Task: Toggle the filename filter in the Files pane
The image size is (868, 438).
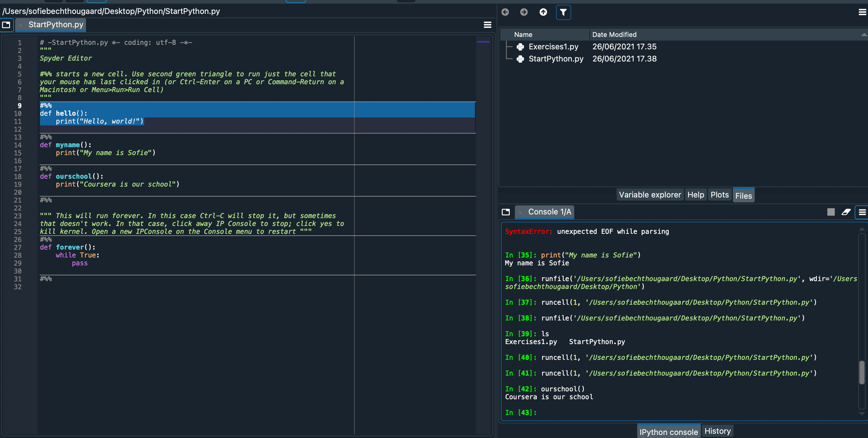Action: pyautogui.click(x=563, y=12)
